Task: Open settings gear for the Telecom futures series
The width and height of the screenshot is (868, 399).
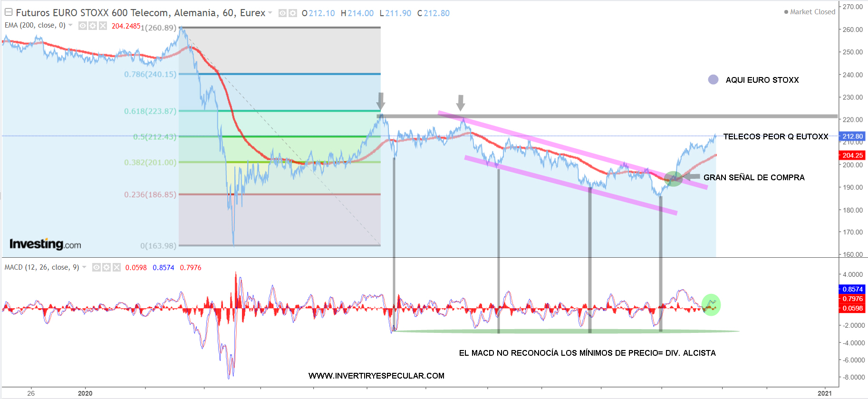Action: 293,13
